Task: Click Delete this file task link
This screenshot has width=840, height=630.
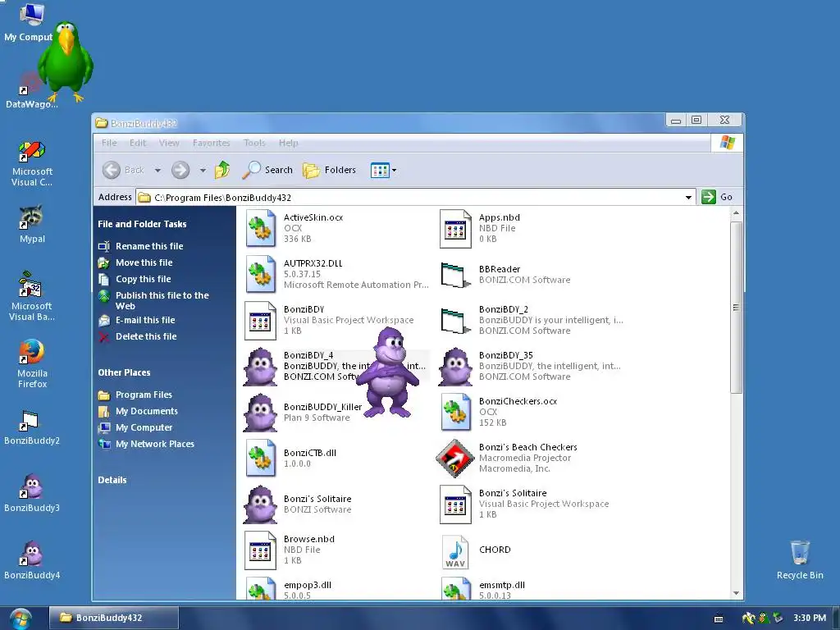Action: (x=146, y=336)
